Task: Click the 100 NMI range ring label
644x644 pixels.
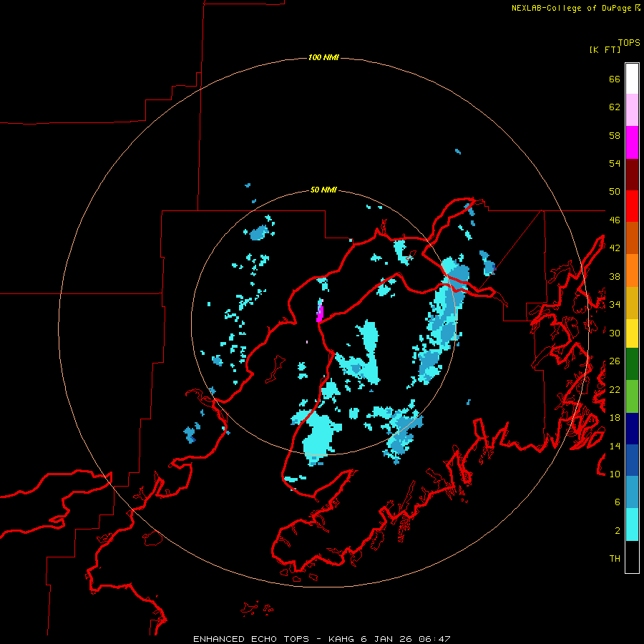Action: click(323, 57)
